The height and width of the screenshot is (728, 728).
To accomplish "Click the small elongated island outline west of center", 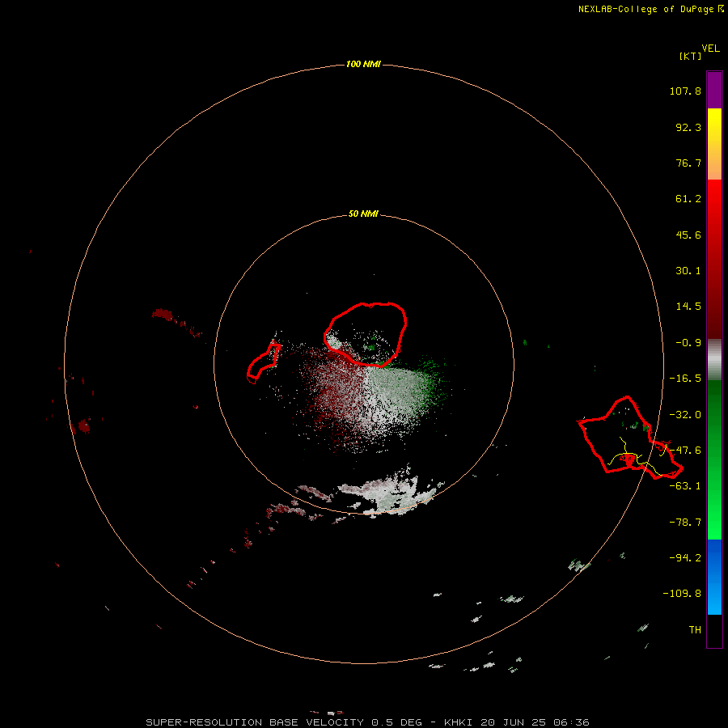I will click(x=263, y=362).
